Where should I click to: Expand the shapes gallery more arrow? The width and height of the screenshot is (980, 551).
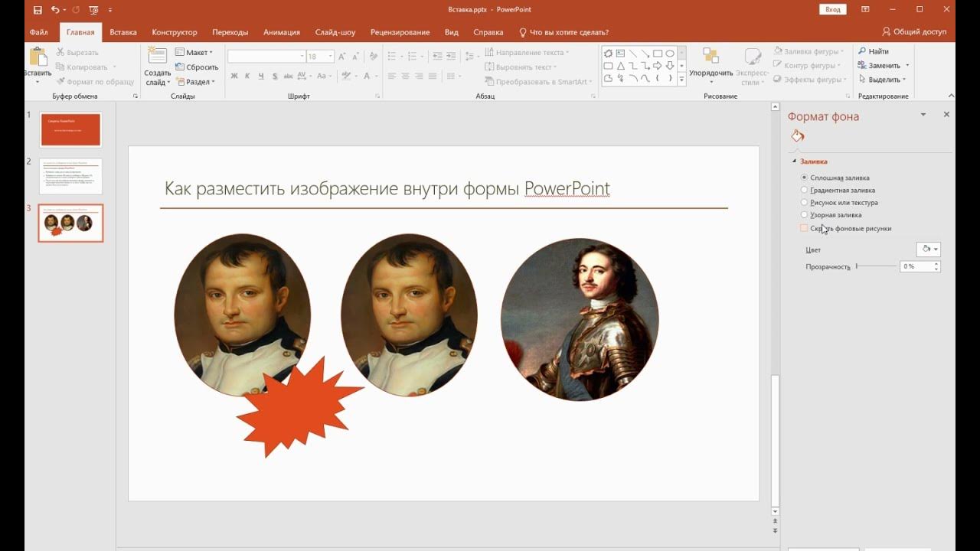tap(681, 79)
